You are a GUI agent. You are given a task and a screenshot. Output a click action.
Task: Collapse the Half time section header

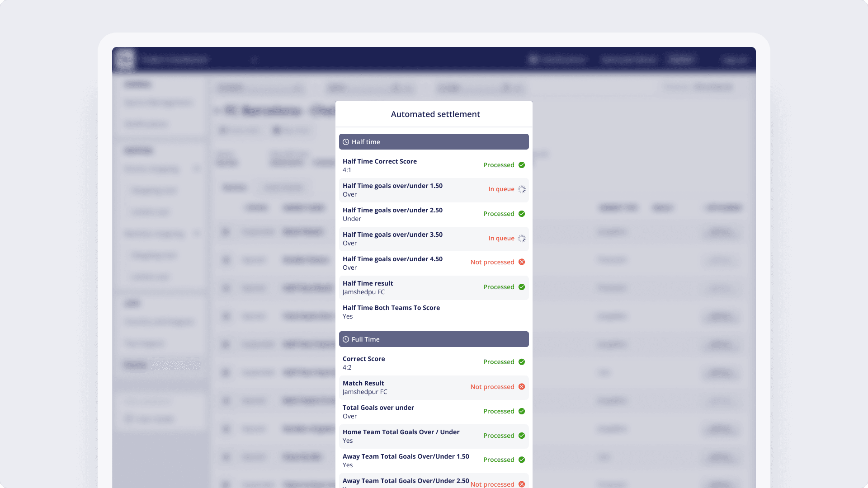tap(434, 142)
